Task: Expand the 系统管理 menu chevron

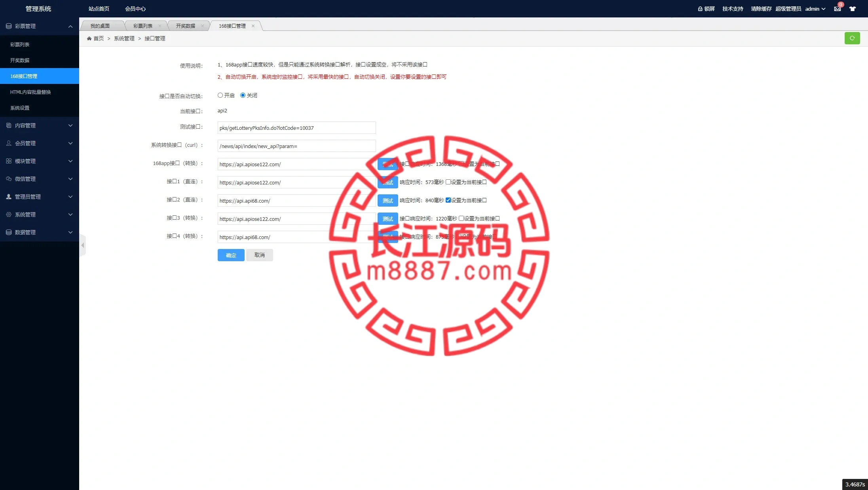Action: point(70,215)
